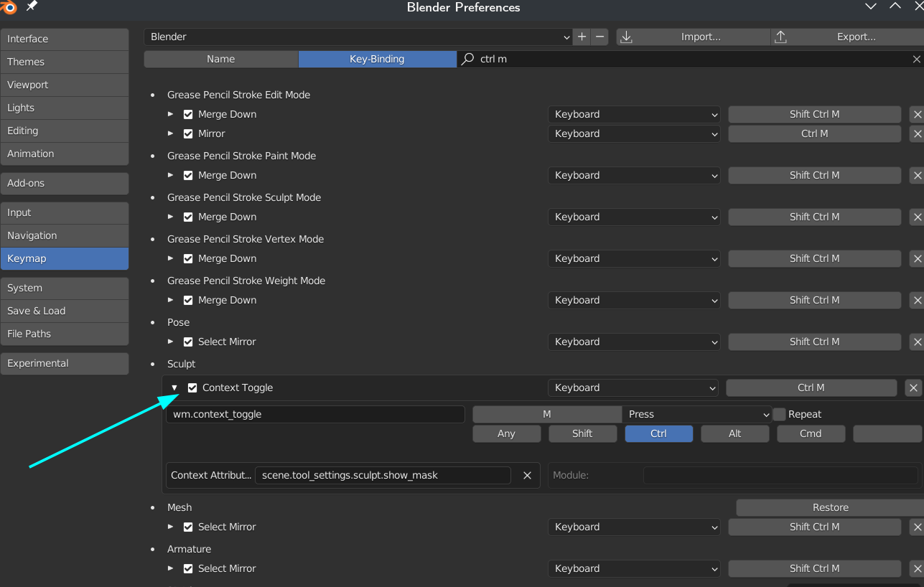Switch filter mode to Name
924x587 pixels.
221,59
